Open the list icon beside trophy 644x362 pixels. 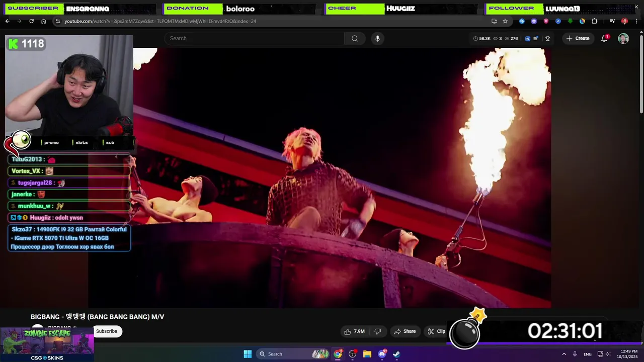click(x=536, y=38)
